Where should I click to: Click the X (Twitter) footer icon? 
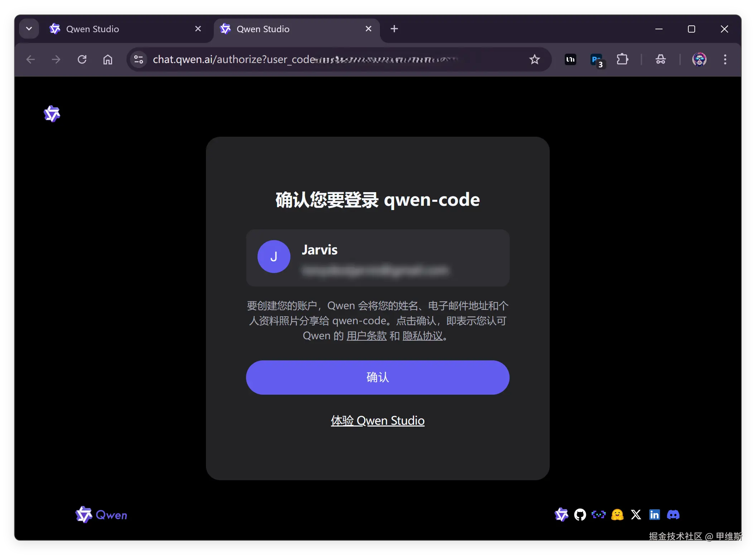coord(636,515)
